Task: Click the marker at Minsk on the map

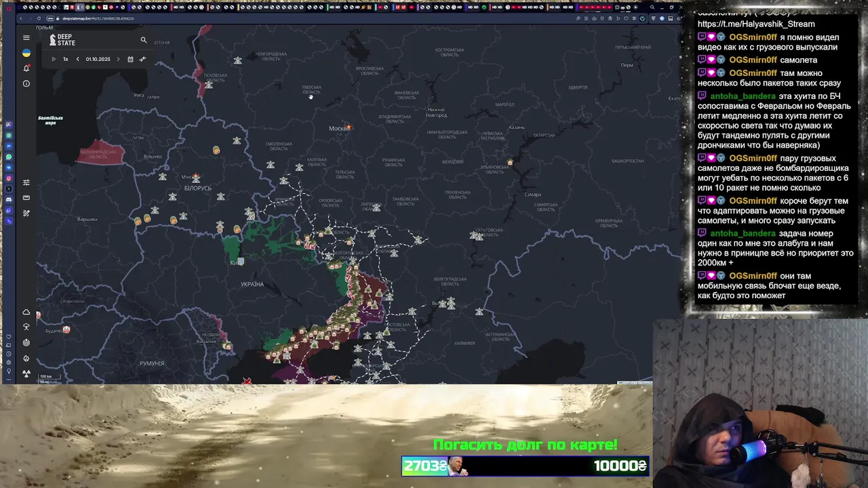Action: (x=196, y=178)
